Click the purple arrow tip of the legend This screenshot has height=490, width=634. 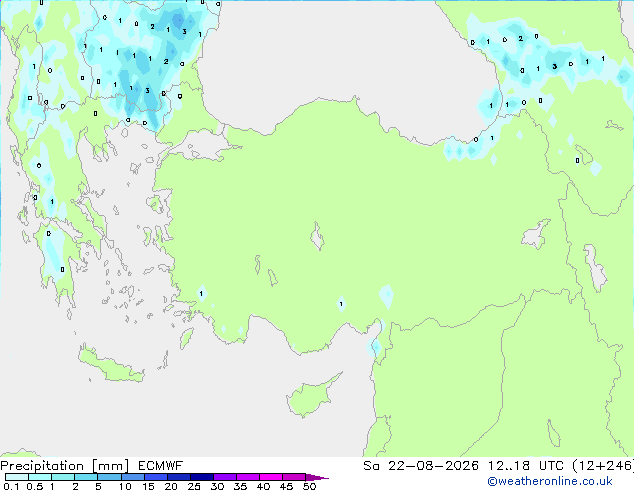click(317, 477)
